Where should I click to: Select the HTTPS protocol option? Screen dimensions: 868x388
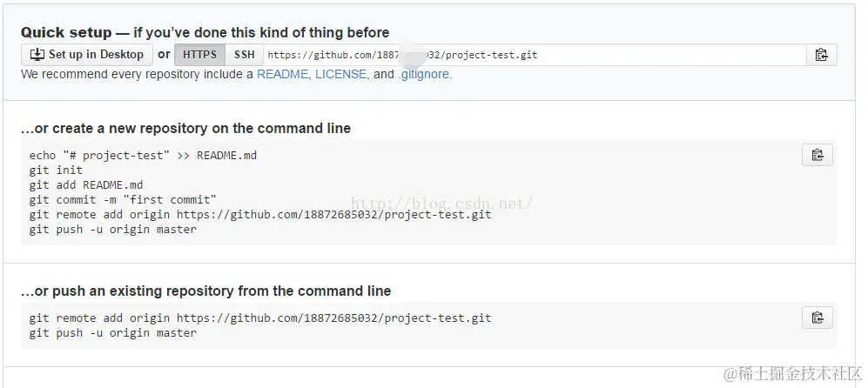click(199, 55)
